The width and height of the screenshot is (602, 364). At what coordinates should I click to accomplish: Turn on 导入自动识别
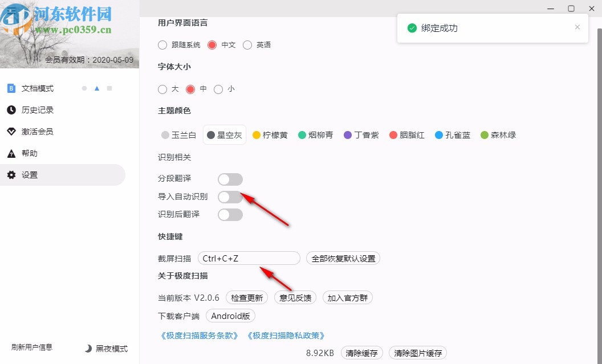230,197
